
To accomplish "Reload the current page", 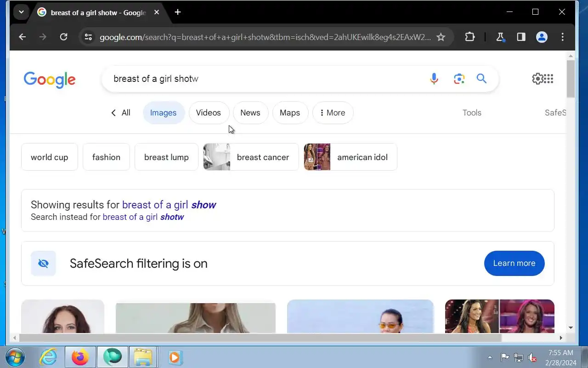I will click(x=64, y=37).
